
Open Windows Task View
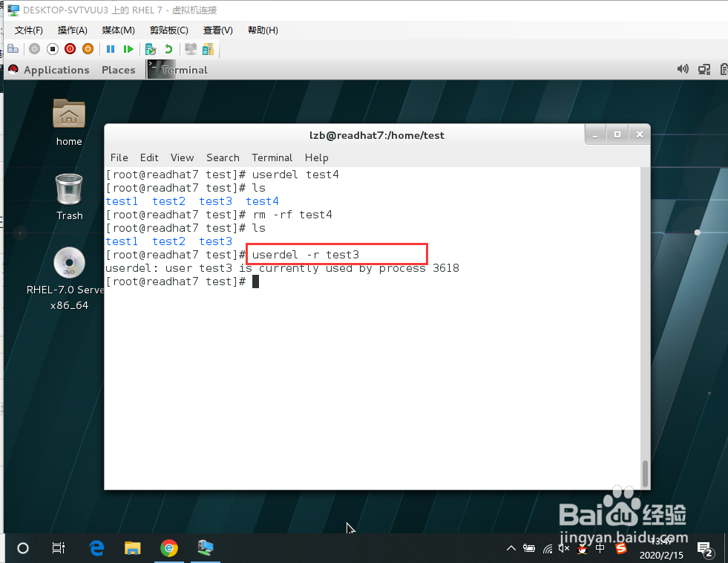click(59, 548)
